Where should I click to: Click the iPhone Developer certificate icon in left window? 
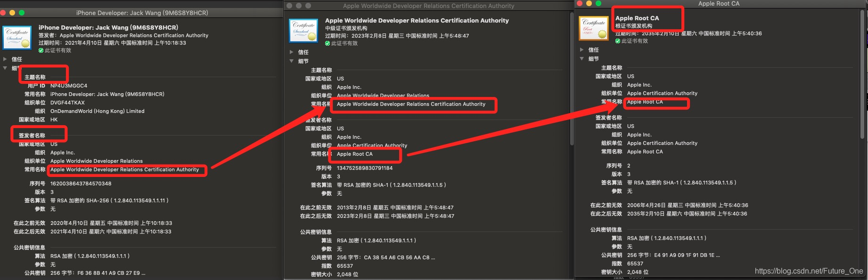tap(17, 38)
